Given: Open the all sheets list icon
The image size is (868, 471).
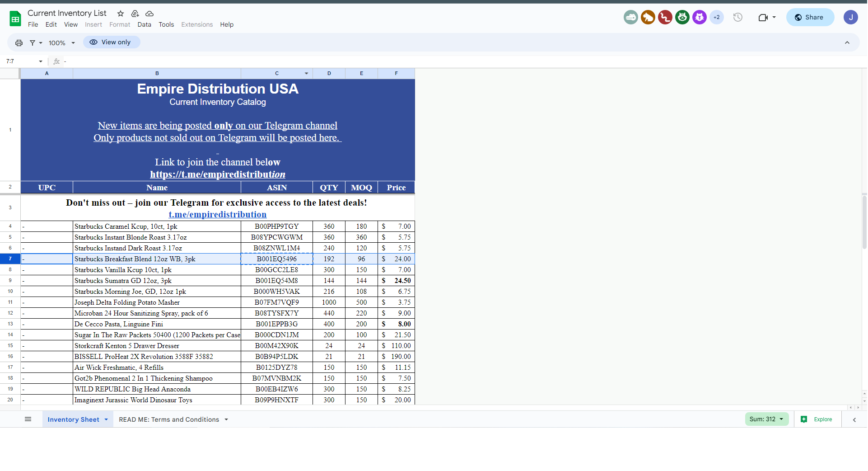Looking at the screenshot, I should point(28,419).
